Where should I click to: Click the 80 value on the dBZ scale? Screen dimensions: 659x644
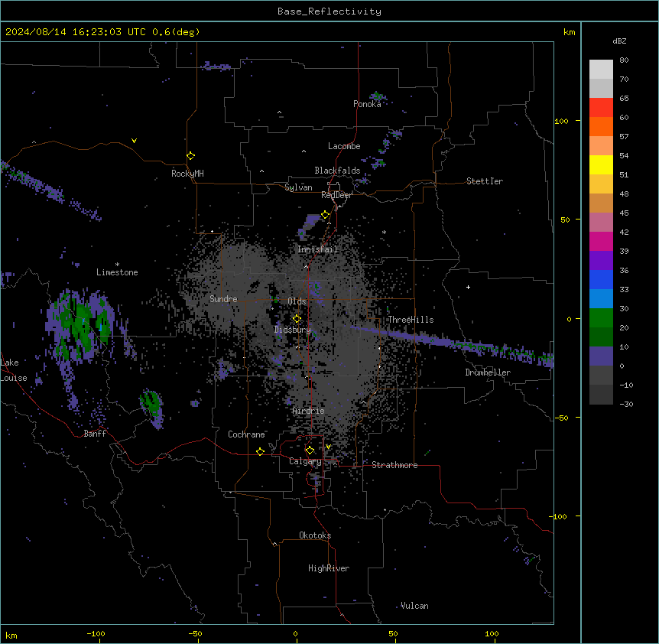[624, 60]
